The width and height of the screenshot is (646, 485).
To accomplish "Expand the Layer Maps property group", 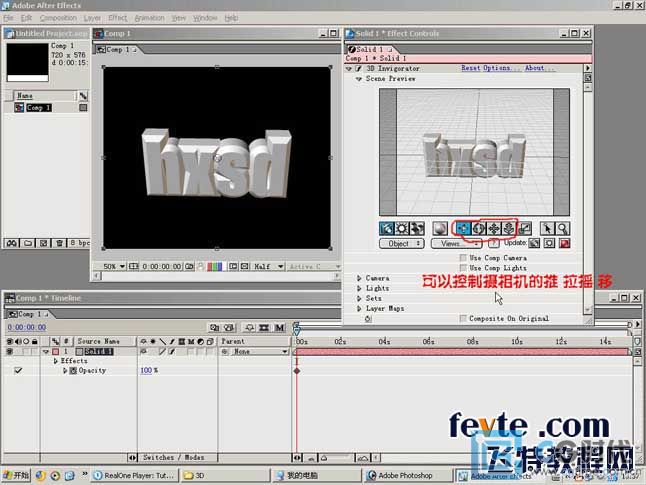I will [x=359, y=309].
